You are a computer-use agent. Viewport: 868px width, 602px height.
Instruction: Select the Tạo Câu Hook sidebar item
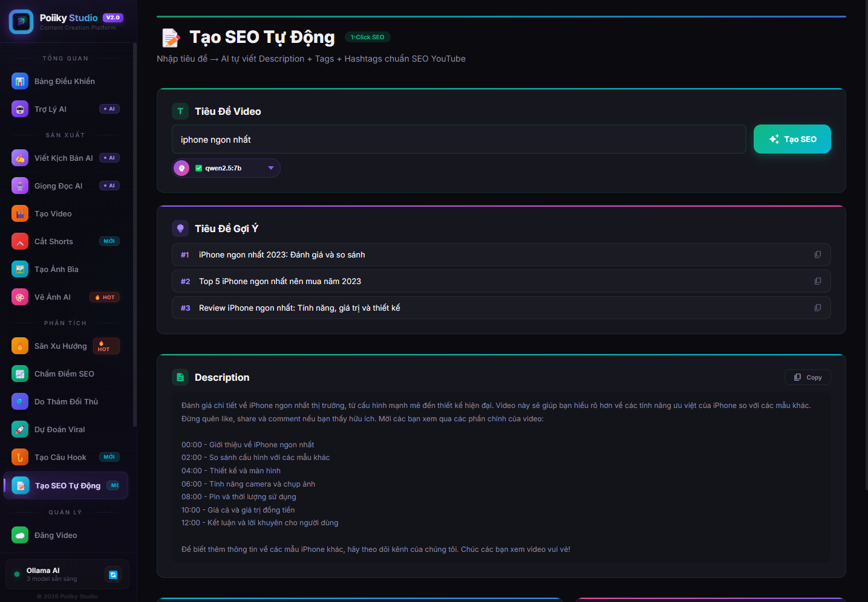[60, 458]
